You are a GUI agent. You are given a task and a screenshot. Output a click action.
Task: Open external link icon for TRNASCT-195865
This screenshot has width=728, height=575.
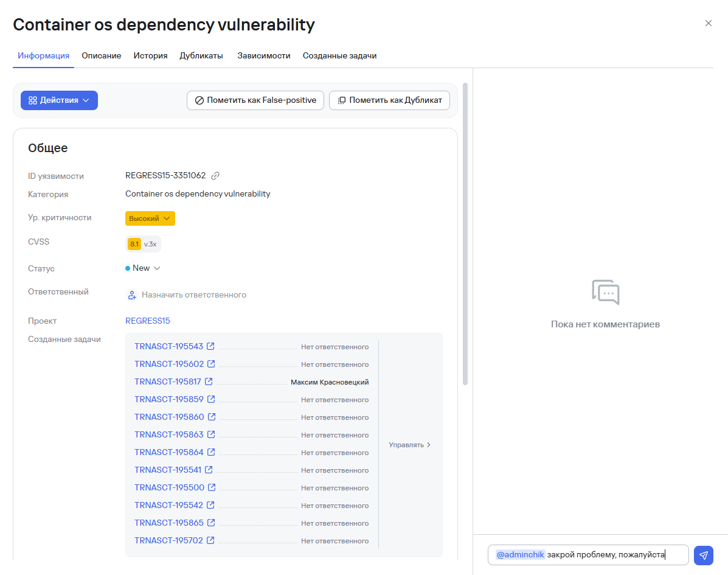[211, 523]
